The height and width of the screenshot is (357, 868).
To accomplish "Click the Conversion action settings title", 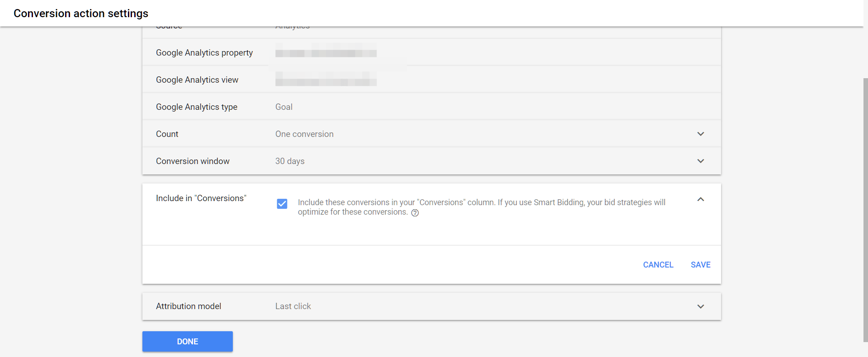I will (x=81, y=14).
